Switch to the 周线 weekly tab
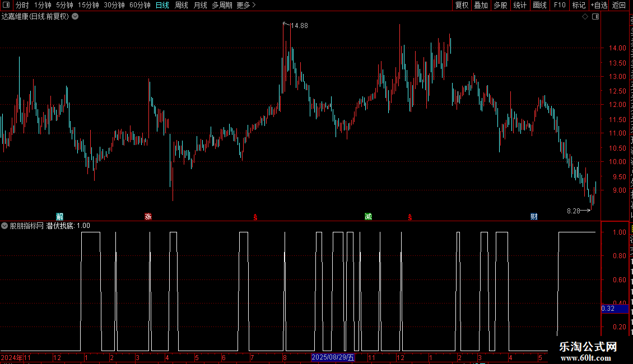Viewport: 633px width, 364px height. click(181, 5)
